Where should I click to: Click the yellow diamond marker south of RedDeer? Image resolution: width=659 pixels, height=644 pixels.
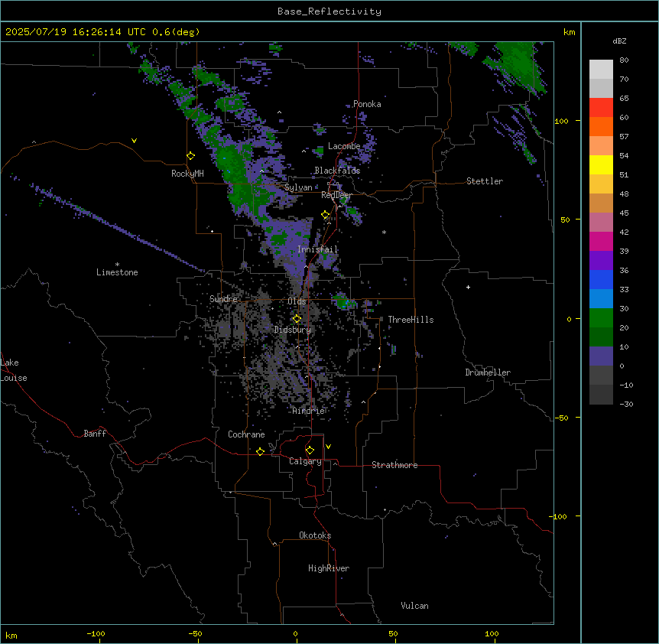(326, 215)
